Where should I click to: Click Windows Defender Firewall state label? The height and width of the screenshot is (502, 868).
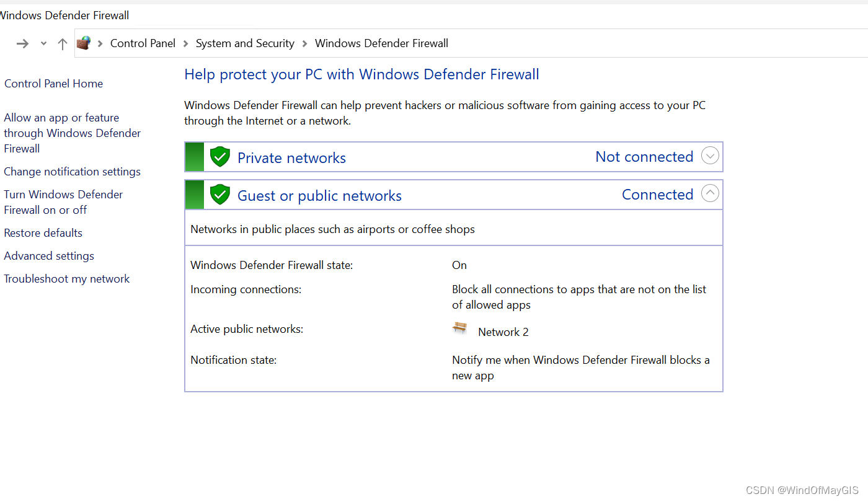[x=272, y=265]
